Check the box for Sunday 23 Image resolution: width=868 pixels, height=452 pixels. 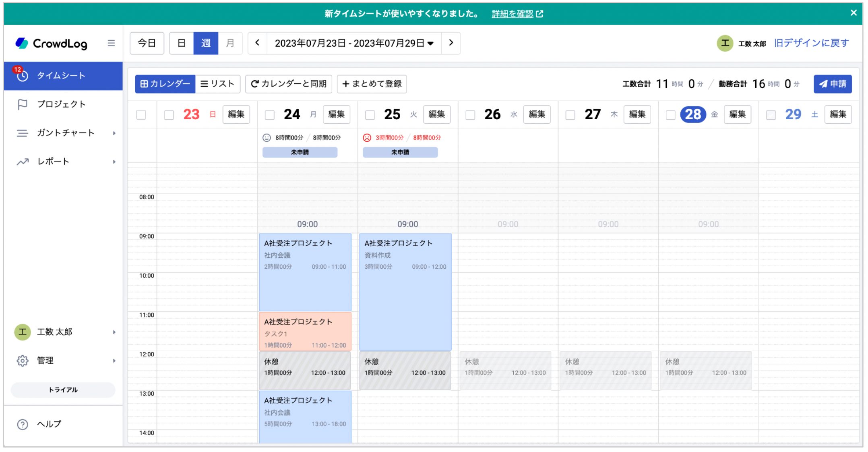point(169,115)
